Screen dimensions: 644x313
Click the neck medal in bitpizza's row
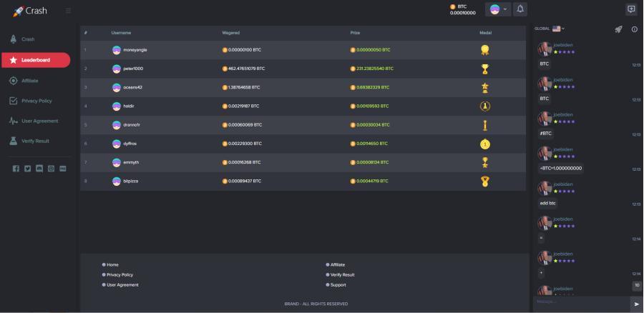(x=485, y=182)
